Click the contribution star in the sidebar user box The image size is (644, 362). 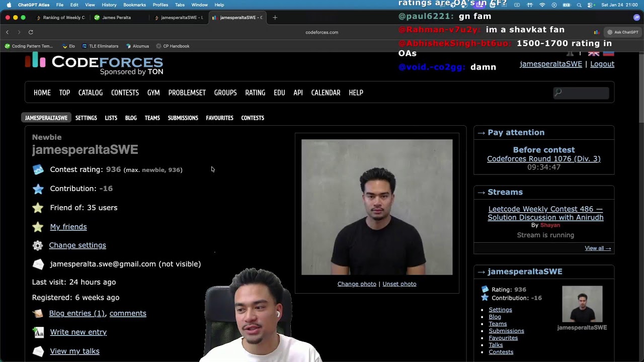click(x=485, y=298)
